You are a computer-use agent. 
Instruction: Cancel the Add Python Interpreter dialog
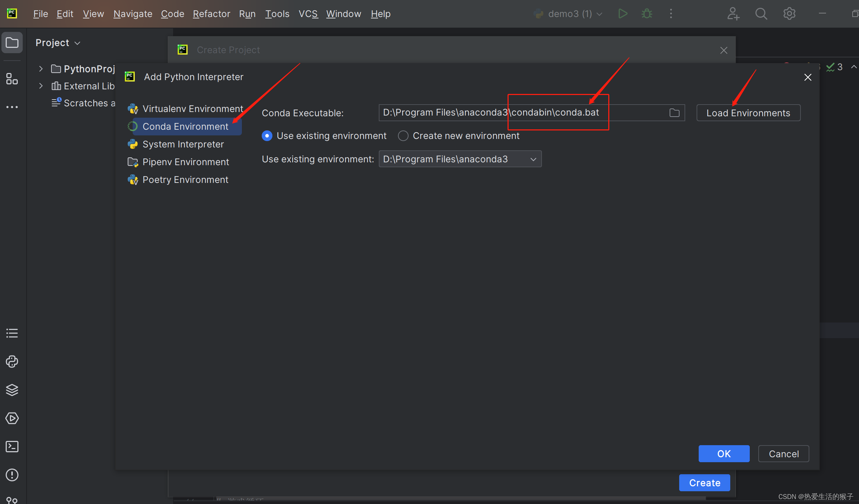tap(783, 454)
